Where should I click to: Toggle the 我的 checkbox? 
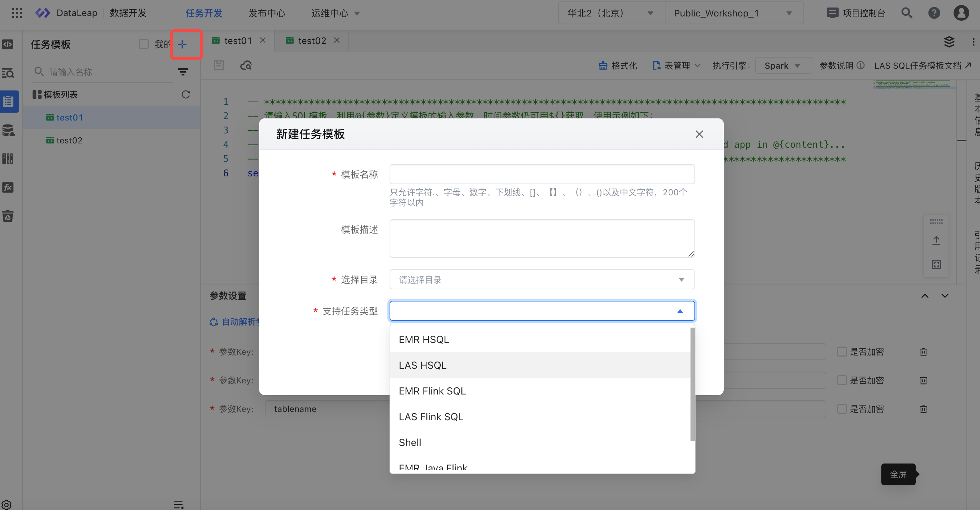tap(143, 44)
